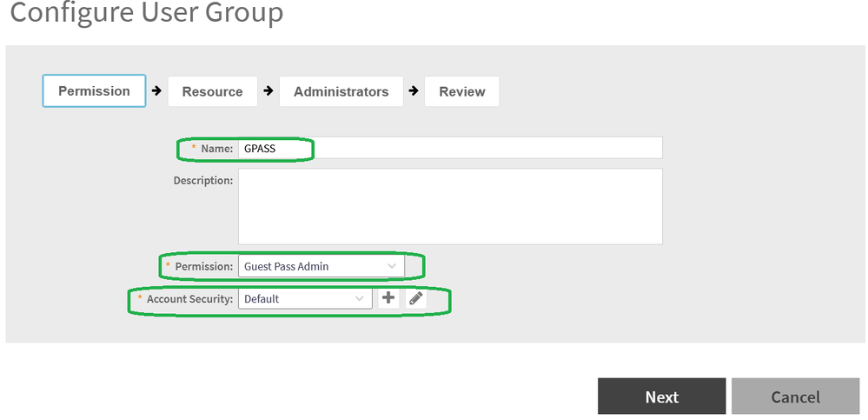Go to the Administrators step tab
868x420 pixels.
click(341, 91)
